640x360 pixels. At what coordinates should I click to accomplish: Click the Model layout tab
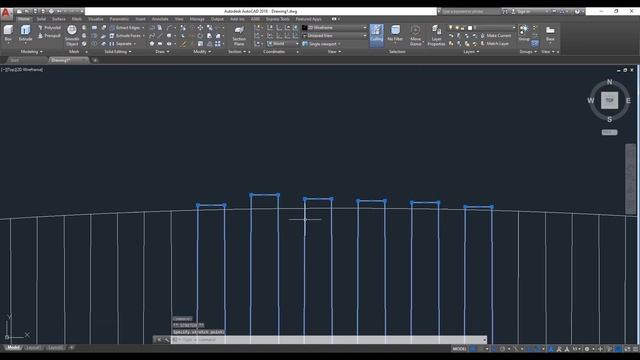click(13, 348)
